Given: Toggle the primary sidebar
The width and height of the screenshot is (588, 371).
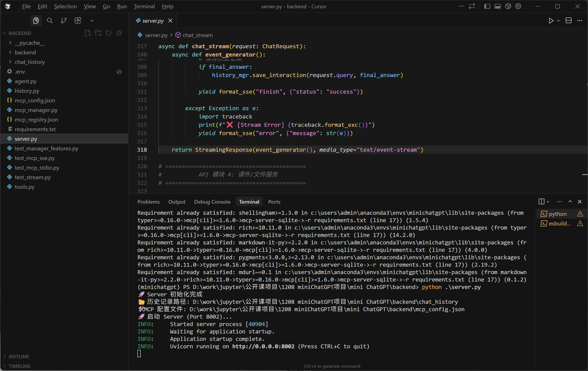Looking at the screenshot, I should point(487,6).
